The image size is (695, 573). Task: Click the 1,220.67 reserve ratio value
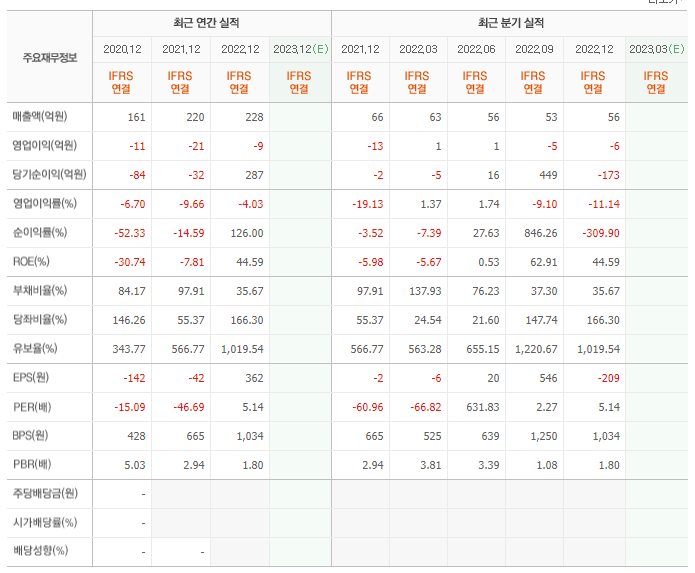(536, 350)
